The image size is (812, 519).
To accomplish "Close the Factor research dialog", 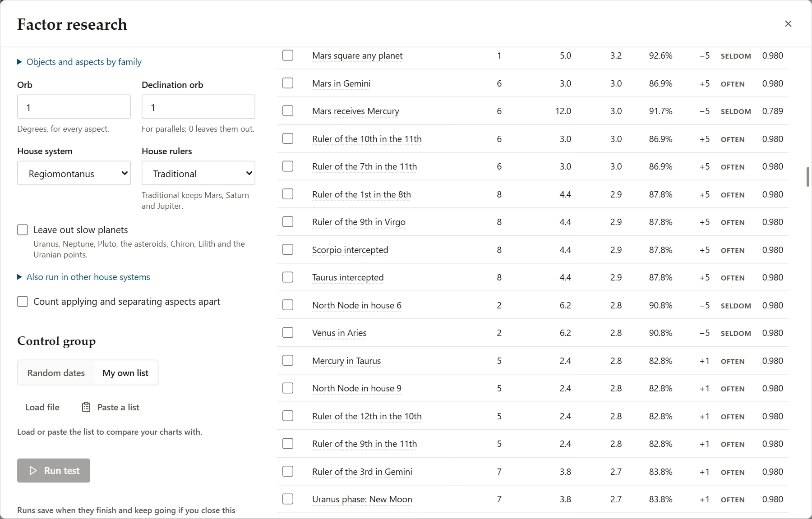I will coord(788,24).
